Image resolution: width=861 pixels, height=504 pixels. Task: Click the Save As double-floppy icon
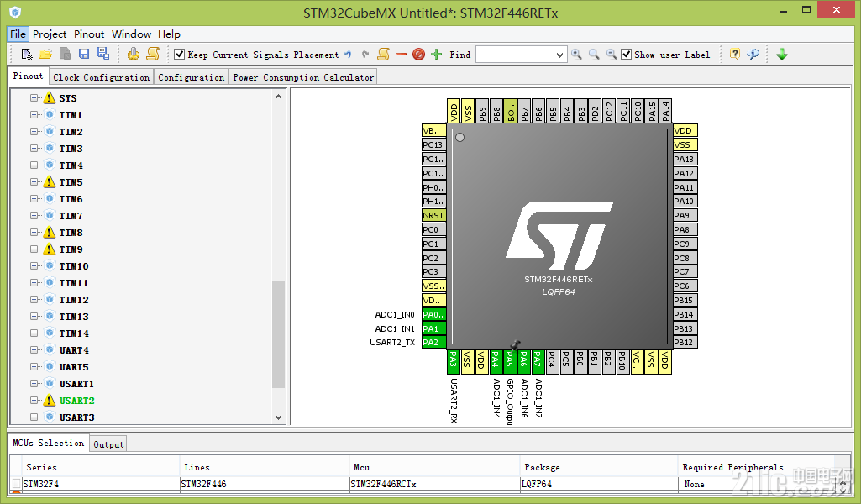tap(102, 53)
